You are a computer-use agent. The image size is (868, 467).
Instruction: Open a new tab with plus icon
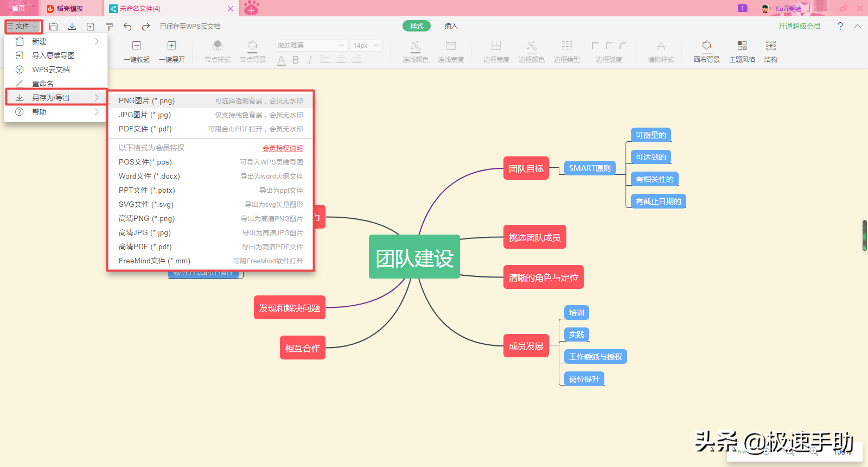click(251, 8)
